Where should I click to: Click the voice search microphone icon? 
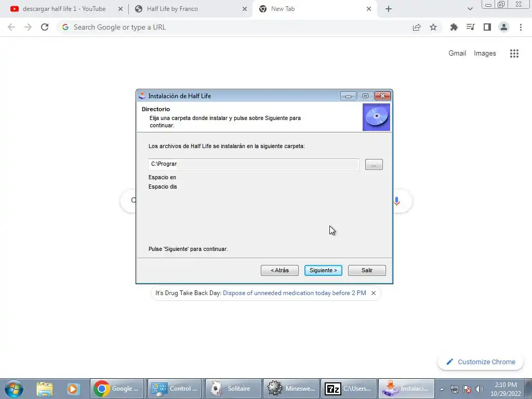click(396, 201)
